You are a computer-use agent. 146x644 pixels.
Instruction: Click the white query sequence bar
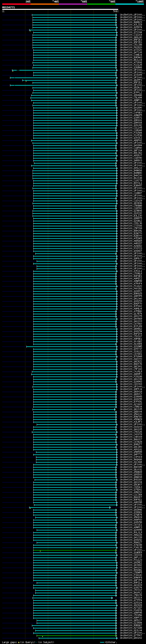pos(60,10)
